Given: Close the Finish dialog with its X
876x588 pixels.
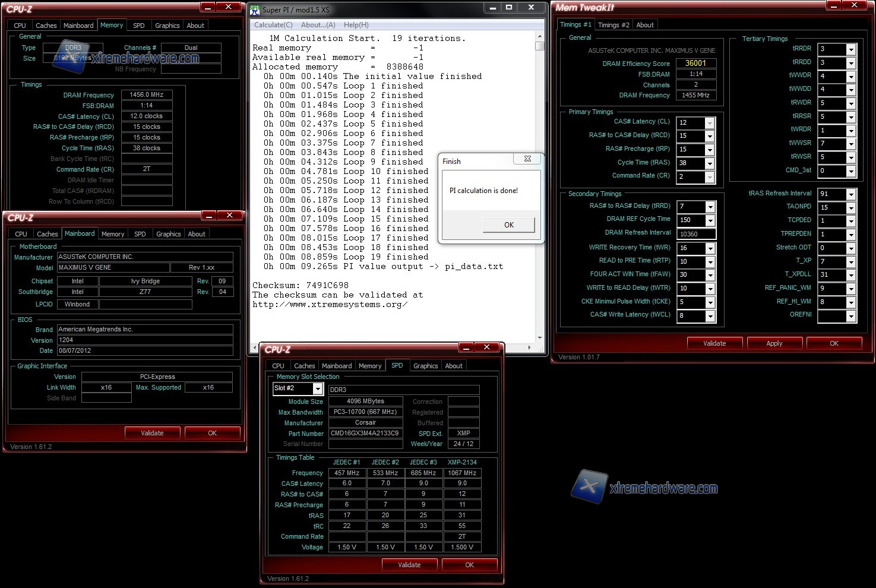Looking at the screenshot, I should pos(527,159).
